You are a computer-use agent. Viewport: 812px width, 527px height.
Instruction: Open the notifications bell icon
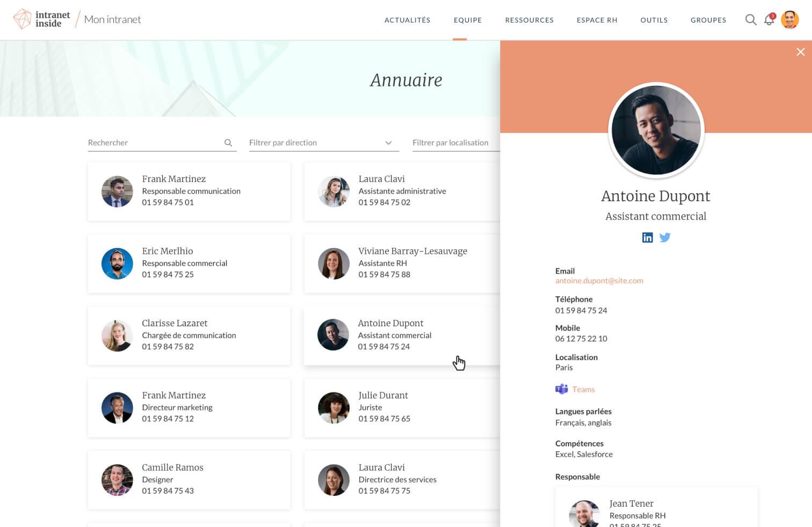[x=770, y=20]
